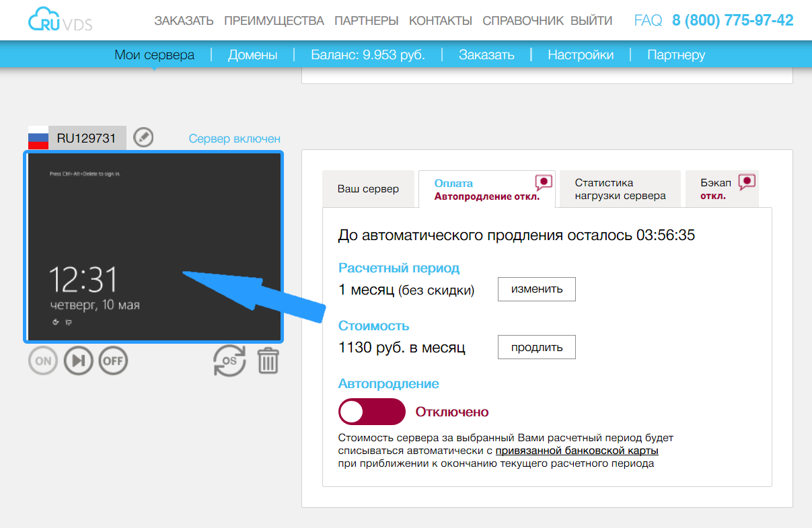The height and width of the screenshot is (528, 812).
Task: Enable the Автопродление toggle switch
Action: point(371,412)
